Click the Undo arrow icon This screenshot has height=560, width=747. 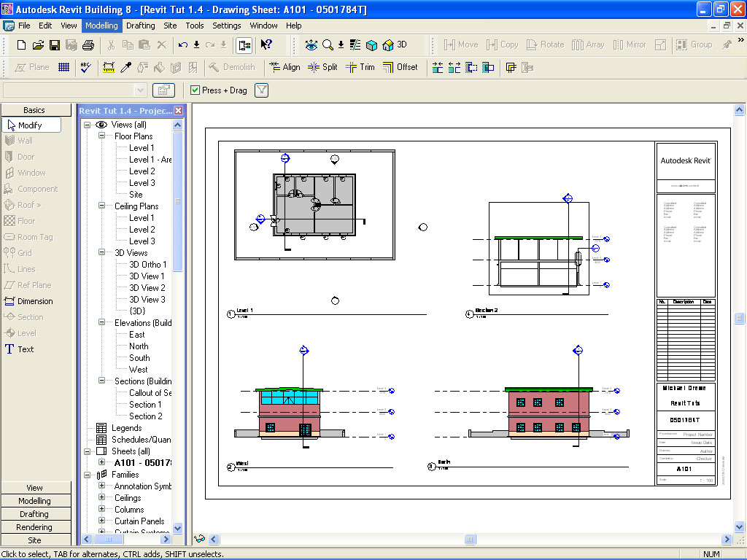[x=182, y=44]
